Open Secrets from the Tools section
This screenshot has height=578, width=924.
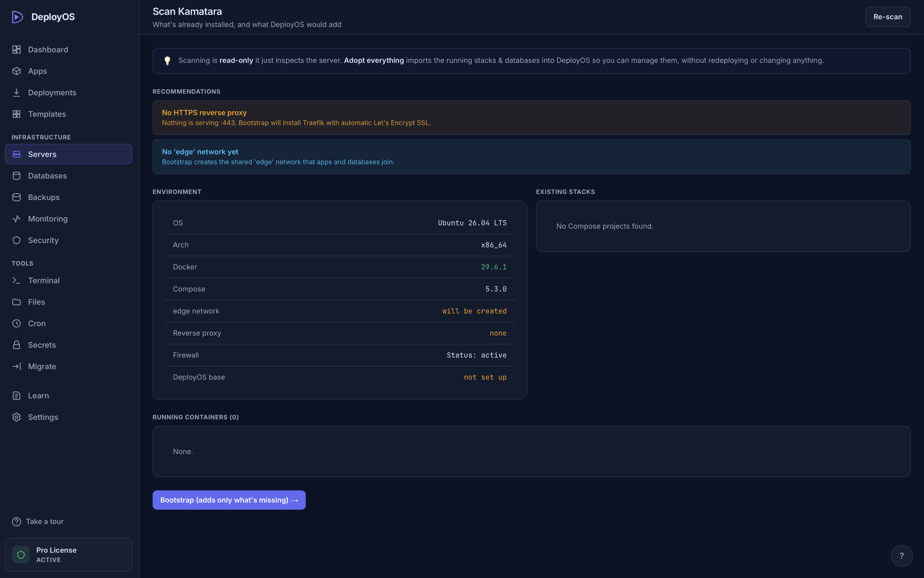[x=68, y=345]
